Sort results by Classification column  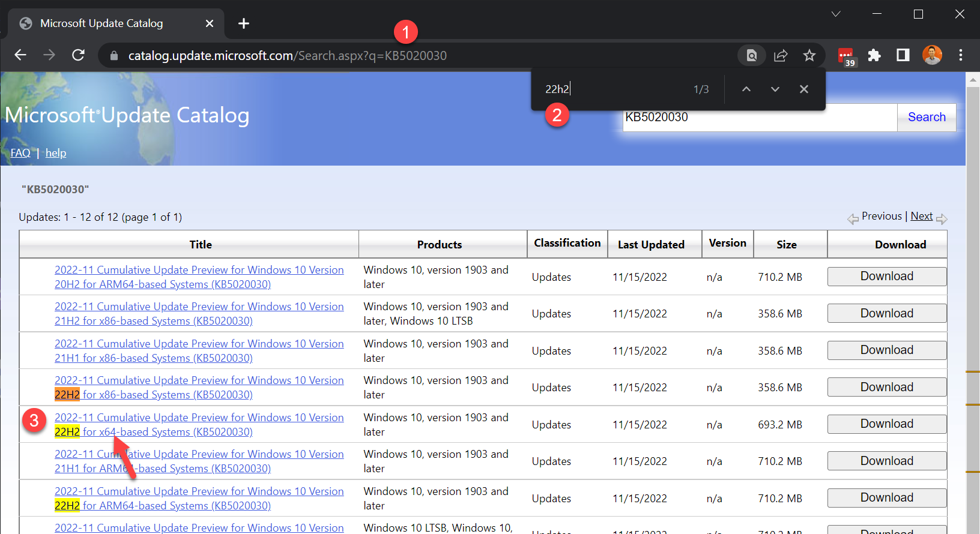pos(567,243)
